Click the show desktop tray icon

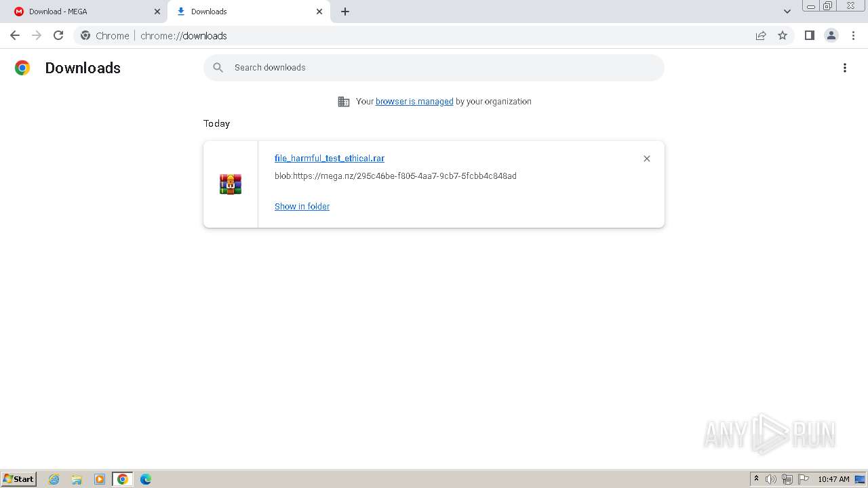point(860,479)
